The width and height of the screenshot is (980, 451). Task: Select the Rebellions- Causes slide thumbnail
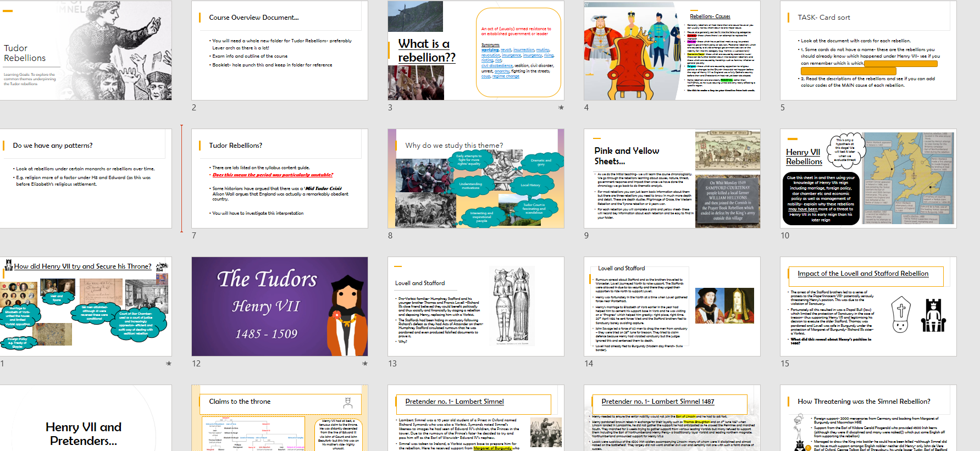click(x=672, y=51)
